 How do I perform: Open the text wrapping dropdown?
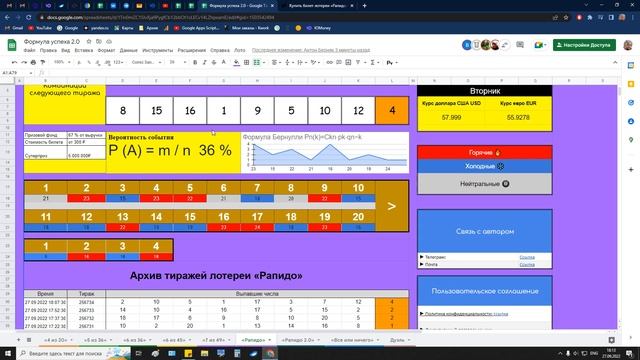[x=302, y=62]
